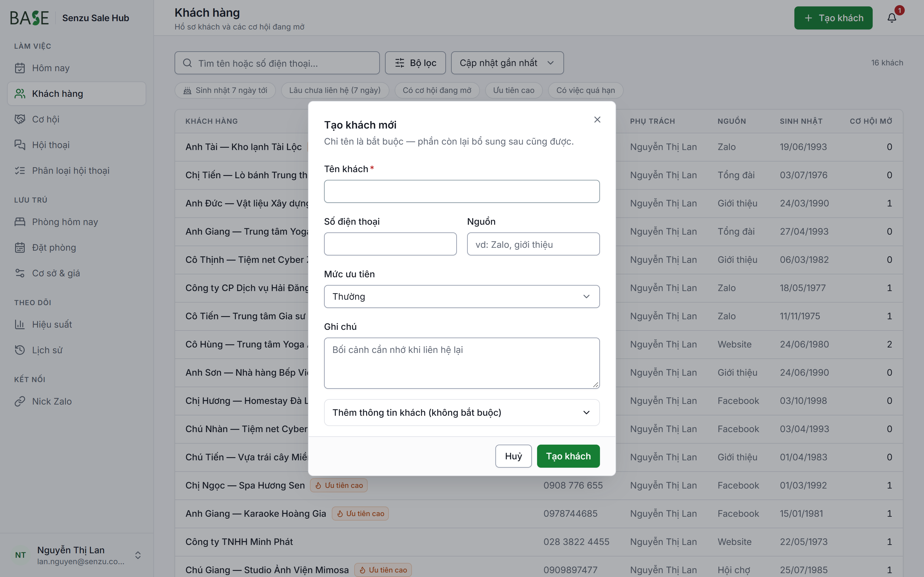Click the Hôm nay calendar icon
This screenshot has height=577, width=924.
tap(20, 68)
